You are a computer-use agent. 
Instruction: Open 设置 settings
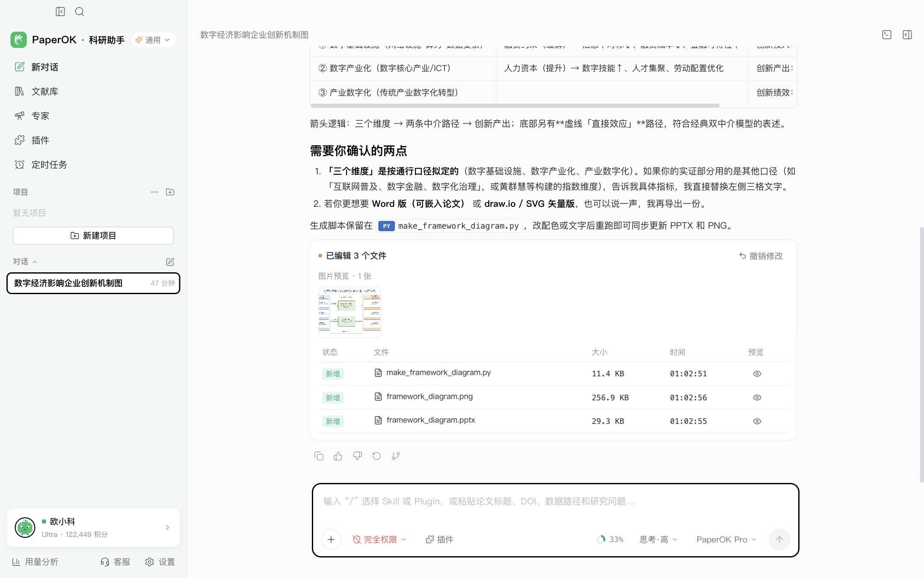tap(160, 562)
